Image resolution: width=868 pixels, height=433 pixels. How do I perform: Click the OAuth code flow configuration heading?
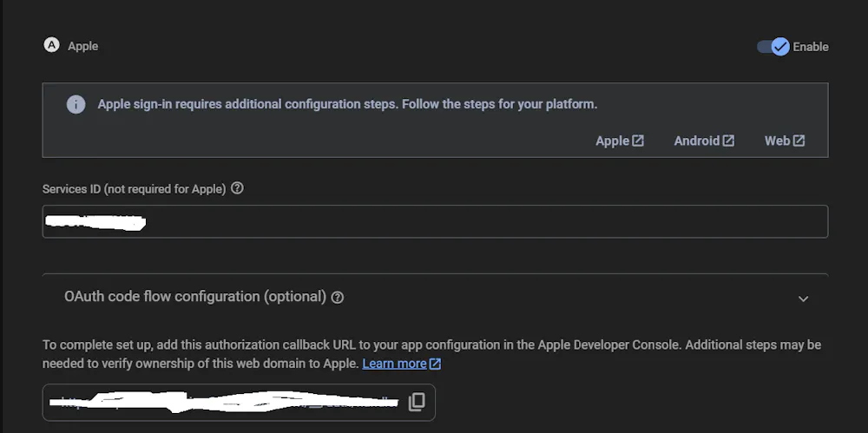tap(194, 297)
